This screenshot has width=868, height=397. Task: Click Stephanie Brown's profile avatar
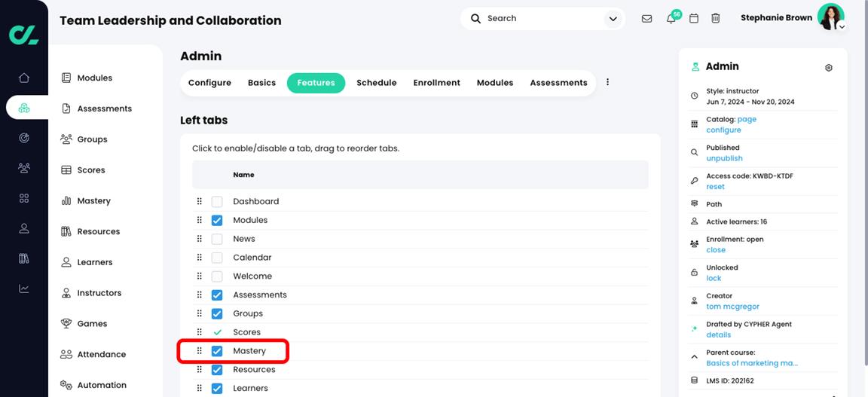click(830, 17)
